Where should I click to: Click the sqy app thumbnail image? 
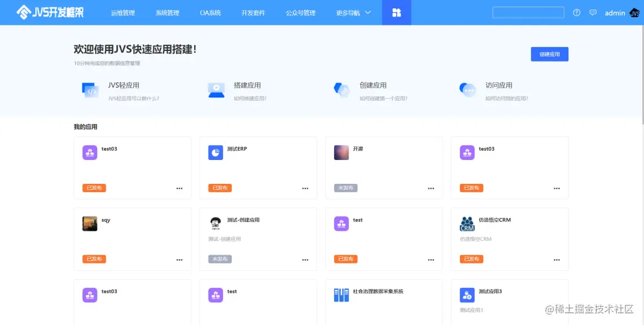pyautogui.click(x=90, y=224)
